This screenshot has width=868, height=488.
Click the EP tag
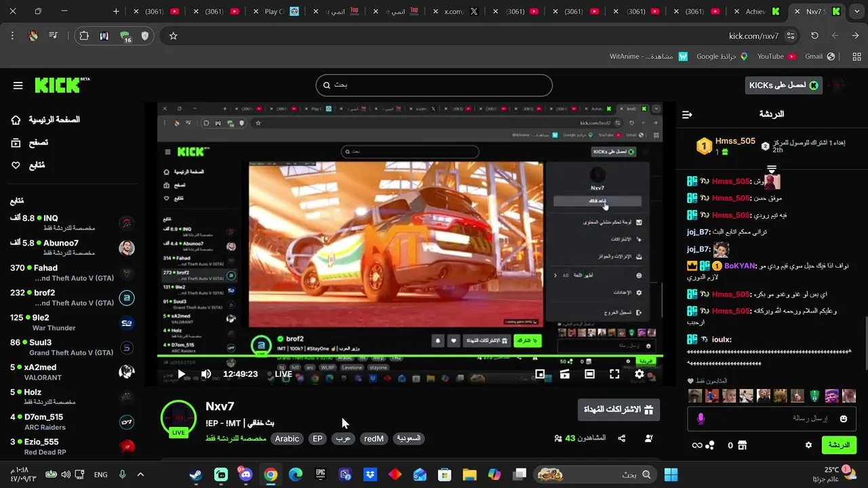click(317, 439)
